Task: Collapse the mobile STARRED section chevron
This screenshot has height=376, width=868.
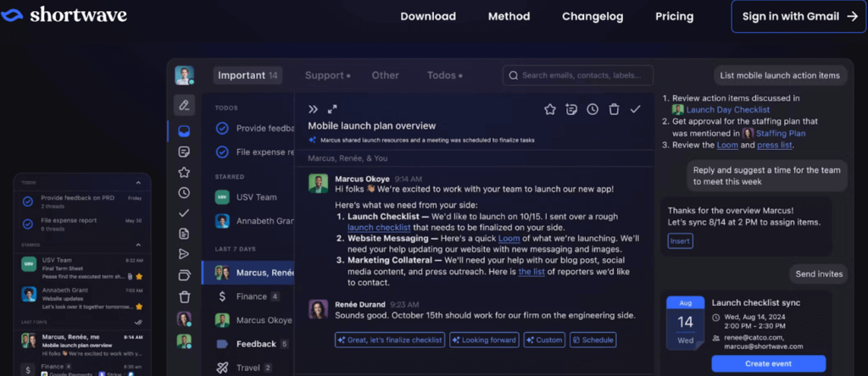Action: click(138, 245)
